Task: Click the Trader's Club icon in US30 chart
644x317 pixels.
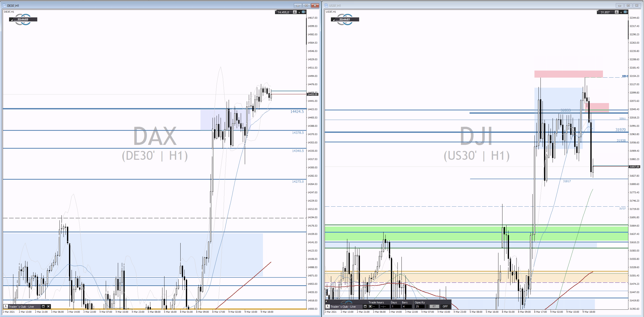Action: click(328, 307)
